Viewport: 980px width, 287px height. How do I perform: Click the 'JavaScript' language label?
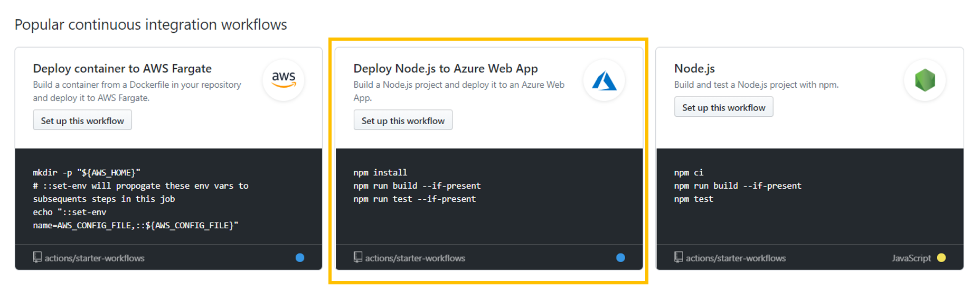coord(911,258)
